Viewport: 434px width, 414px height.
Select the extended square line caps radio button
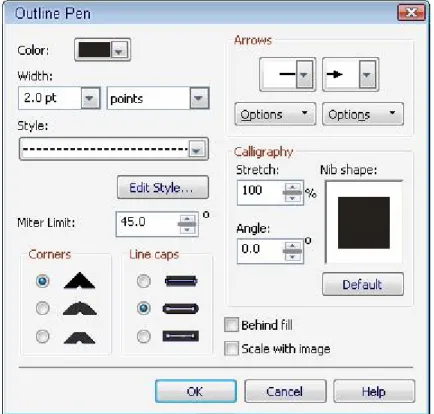pos(144,336)
